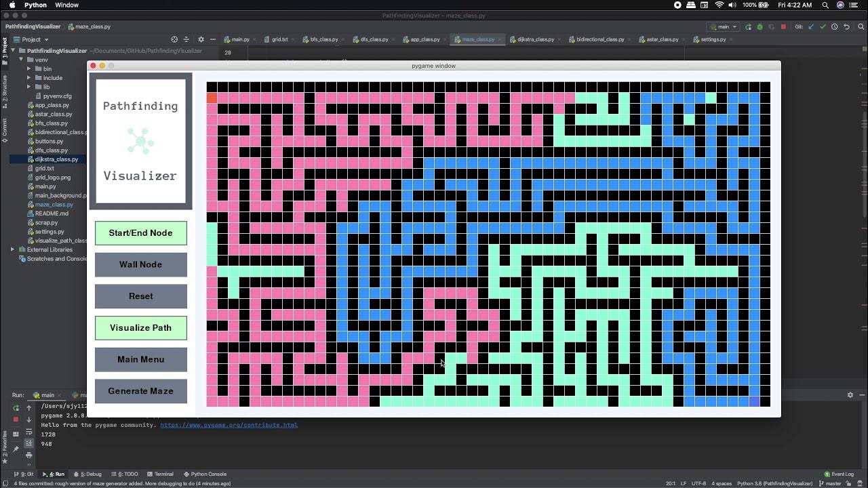Open the Debug tool window

point(87,474)
